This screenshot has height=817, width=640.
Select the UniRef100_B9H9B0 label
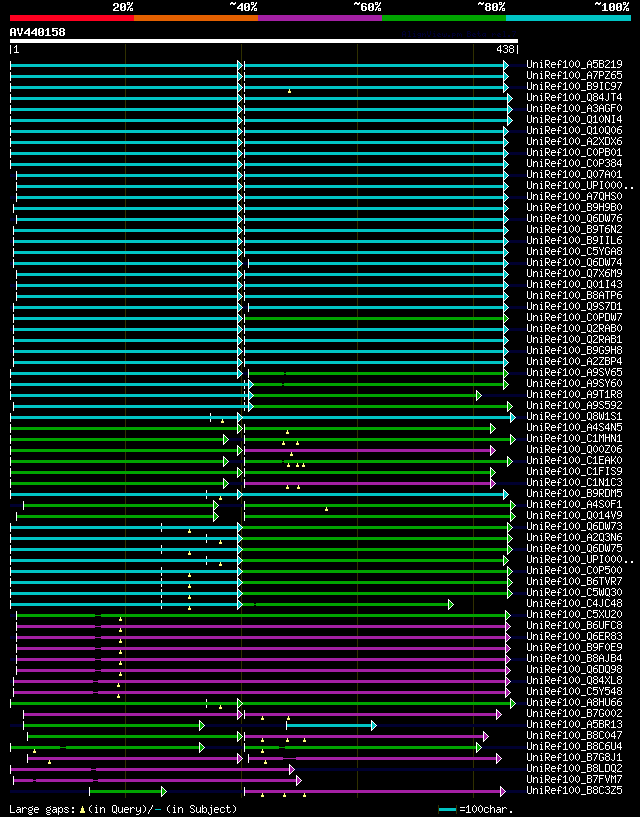click(x=574, y=207)
